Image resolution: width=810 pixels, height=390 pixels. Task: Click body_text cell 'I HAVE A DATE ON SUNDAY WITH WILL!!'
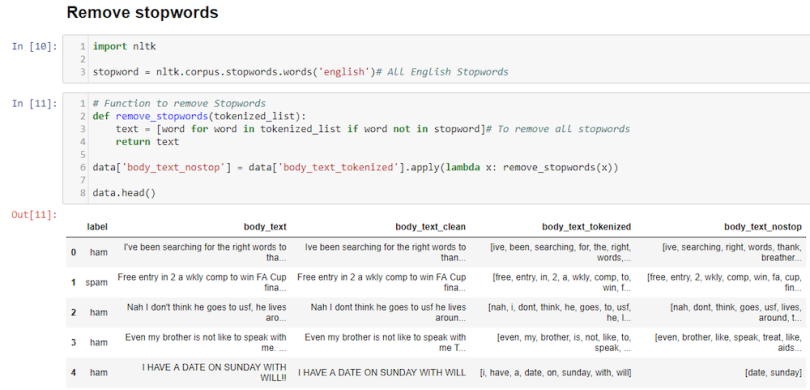pyautogui.click(x=214, y=372)
